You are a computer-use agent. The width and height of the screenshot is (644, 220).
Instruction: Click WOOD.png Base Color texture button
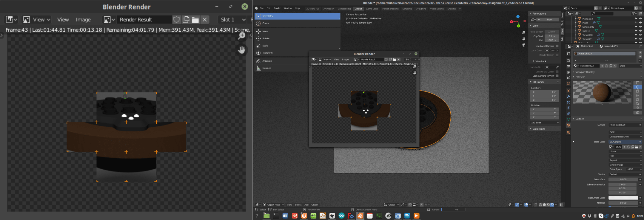pyautogui.click(x=625, y=142)
